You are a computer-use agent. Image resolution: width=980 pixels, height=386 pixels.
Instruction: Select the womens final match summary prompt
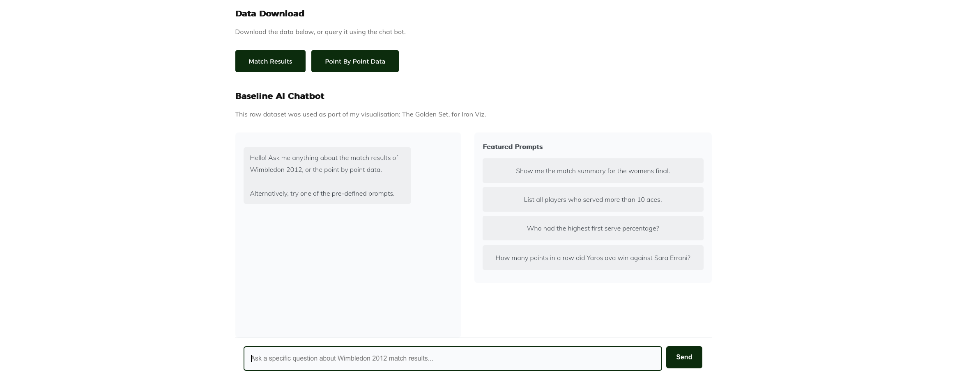point(593,171)
